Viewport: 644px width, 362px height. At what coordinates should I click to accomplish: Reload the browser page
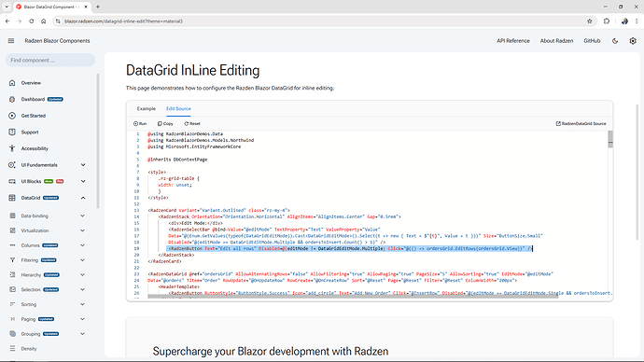click(x=31, y=21)
